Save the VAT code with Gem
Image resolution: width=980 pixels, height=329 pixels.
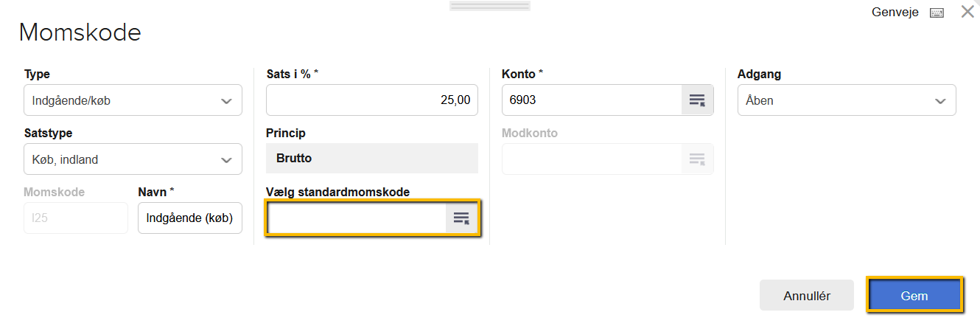[914, 296]
